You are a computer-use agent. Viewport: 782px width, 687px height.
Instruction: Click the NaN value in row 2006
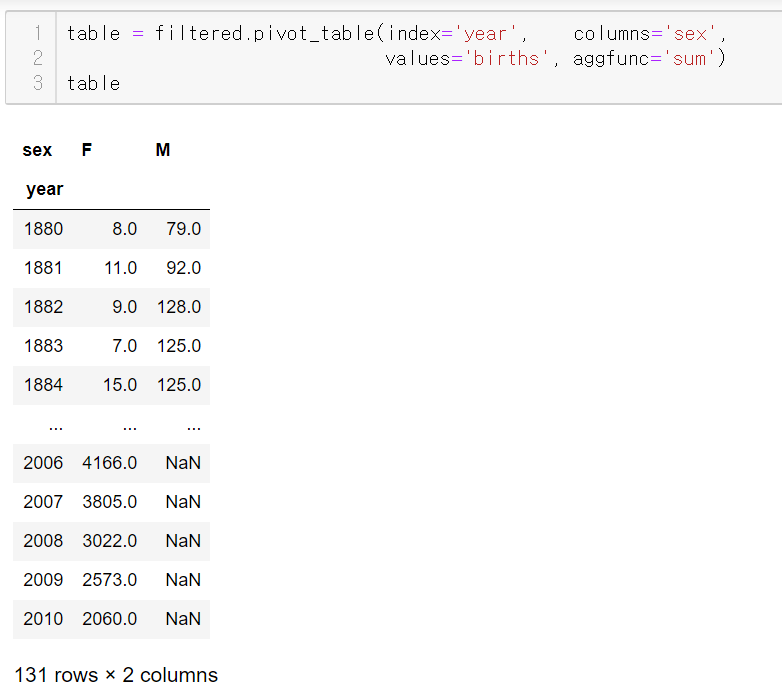[x=183, y=463]
